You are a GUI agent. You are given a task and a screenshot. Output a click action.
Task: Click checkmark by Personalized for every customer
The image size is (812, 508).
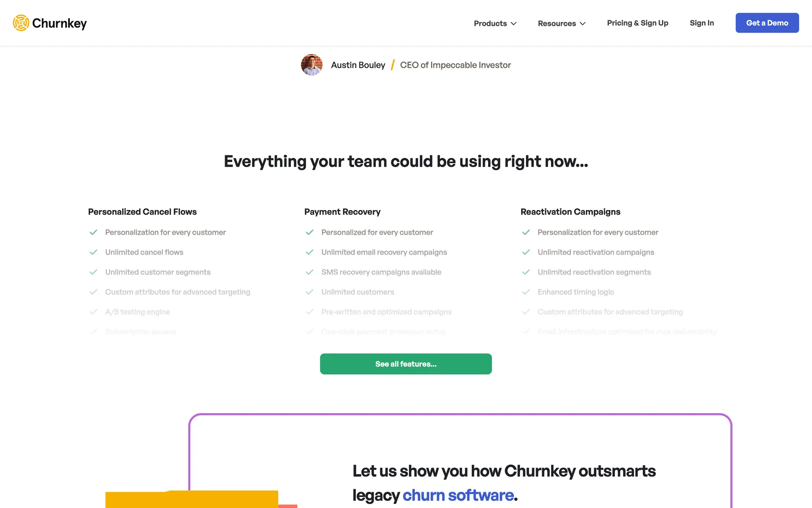(310, 232)
